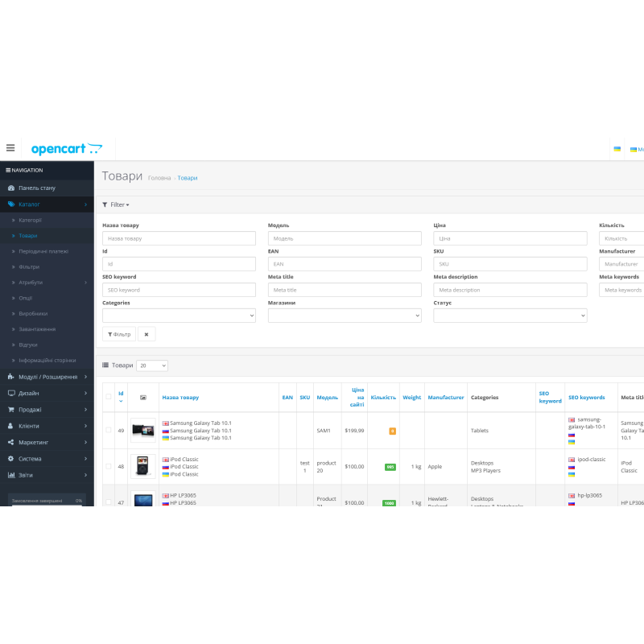Open Панель стану dashboard item
The width and height of the screenshot is (644, 644).
(37, 188)
